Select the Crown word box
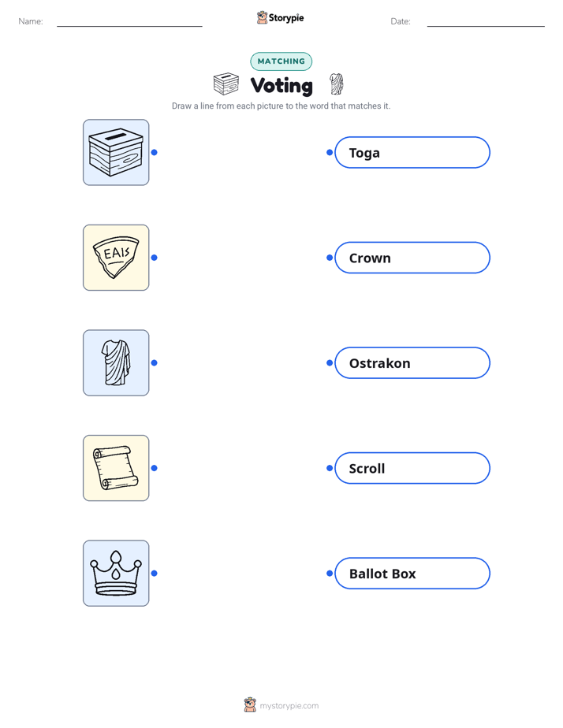Screen dimensions: 563x728 412,258
